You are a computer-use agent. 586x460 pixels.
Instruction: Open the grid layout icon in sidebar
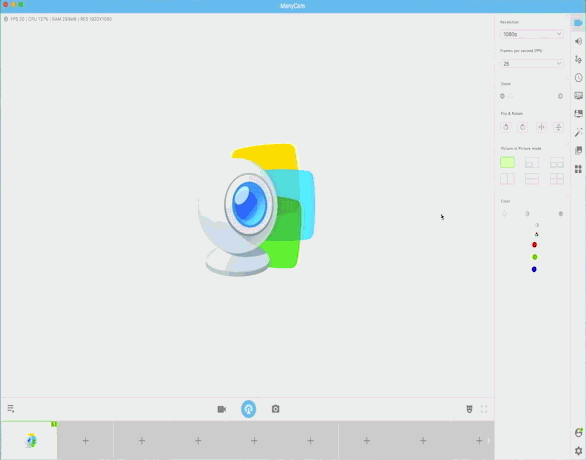point(578,169)
